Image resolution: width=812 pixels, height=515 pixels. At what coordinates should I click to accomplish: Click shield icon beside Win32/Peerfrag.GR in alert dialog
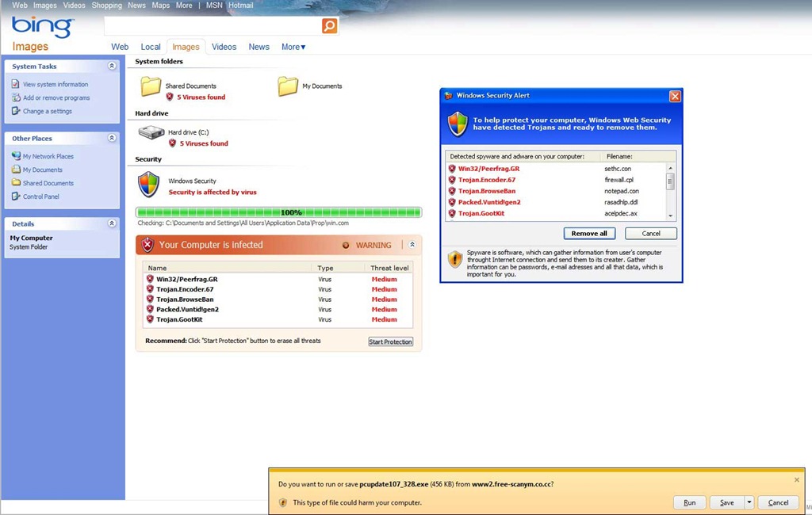[451, 168]
